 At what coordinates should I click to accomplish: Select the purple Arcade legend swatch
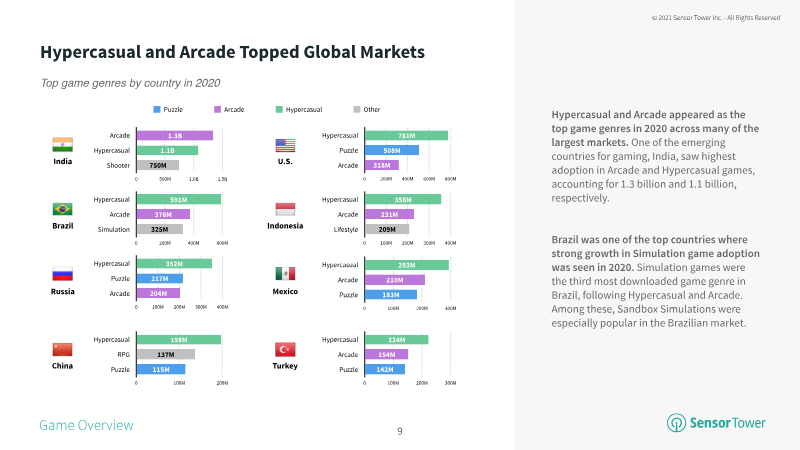(x=217, y=109)
